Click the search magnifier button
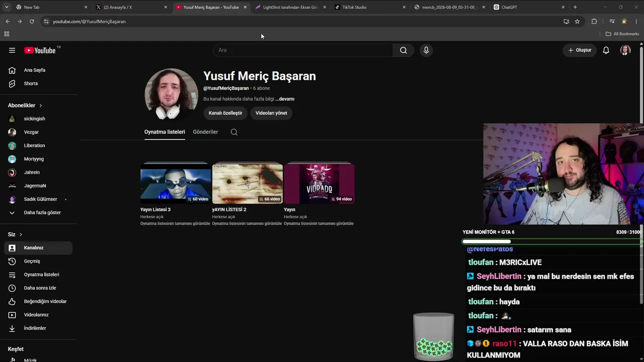644x362 pixels. [x=404, y=50]
